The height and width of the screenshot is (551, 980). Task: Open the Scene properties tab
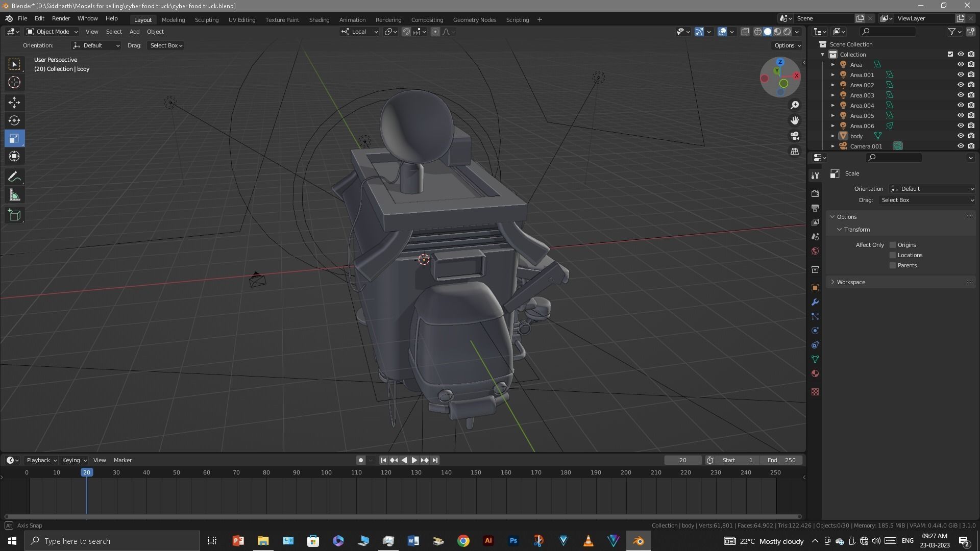tap(815, 237)
